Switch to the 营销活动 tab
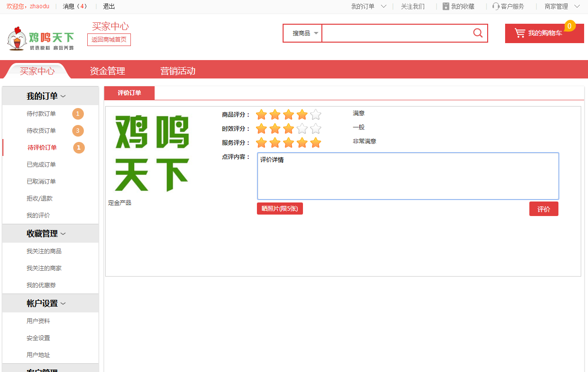This screenshot has height=372, width=588. tap(177, 71)
